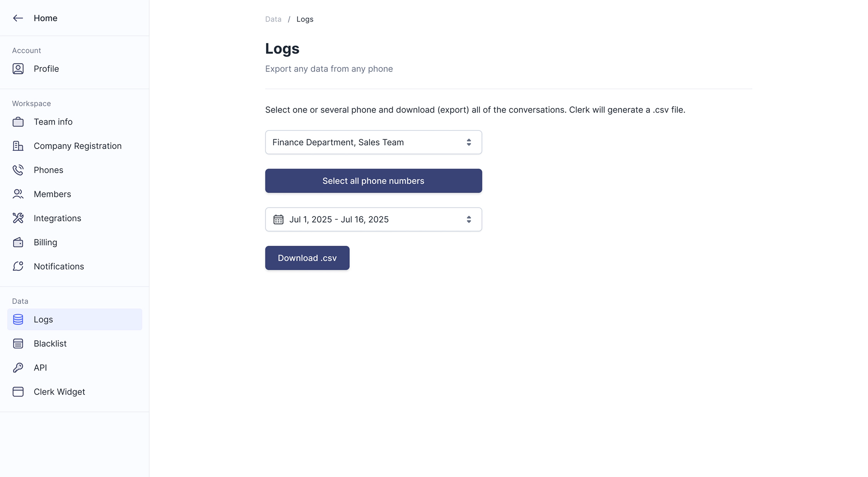Click the Phones handset icon
The image size is (868, 477).
point(18,170)
